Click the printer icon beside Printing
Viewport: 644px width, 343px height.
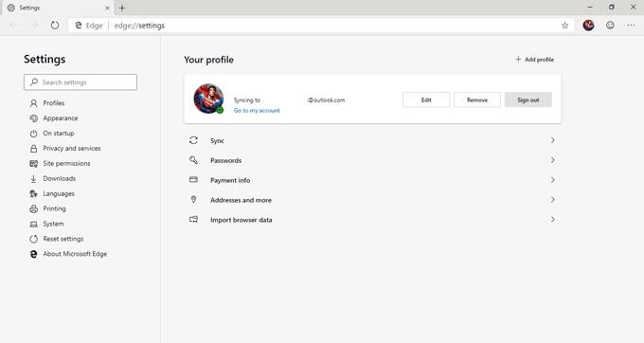(34, 209)
